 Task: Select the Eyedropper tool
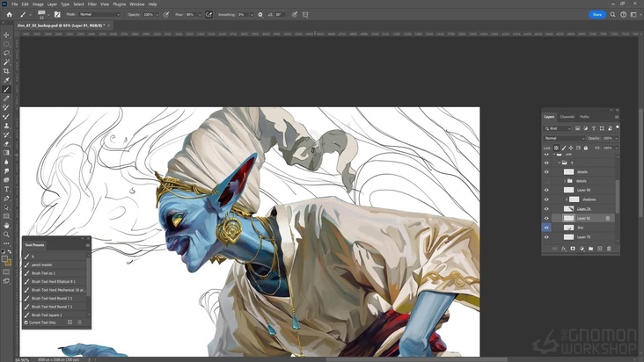(6, 80)
